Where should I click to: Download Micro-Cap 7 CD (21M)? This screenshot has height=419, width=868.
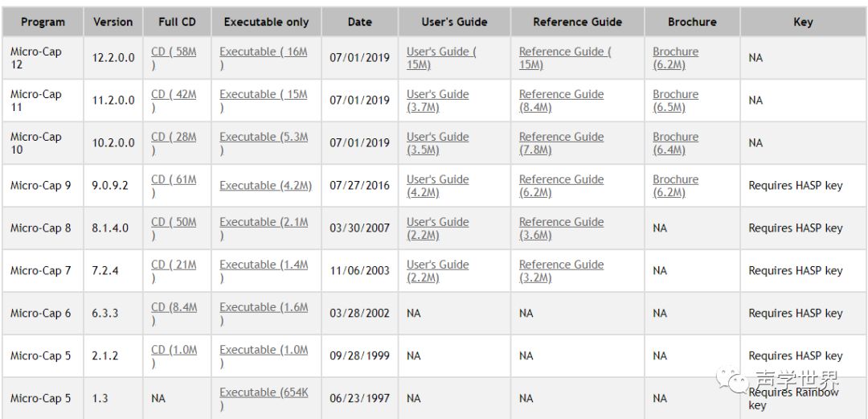pyautogui.click(x=174, y=265)
